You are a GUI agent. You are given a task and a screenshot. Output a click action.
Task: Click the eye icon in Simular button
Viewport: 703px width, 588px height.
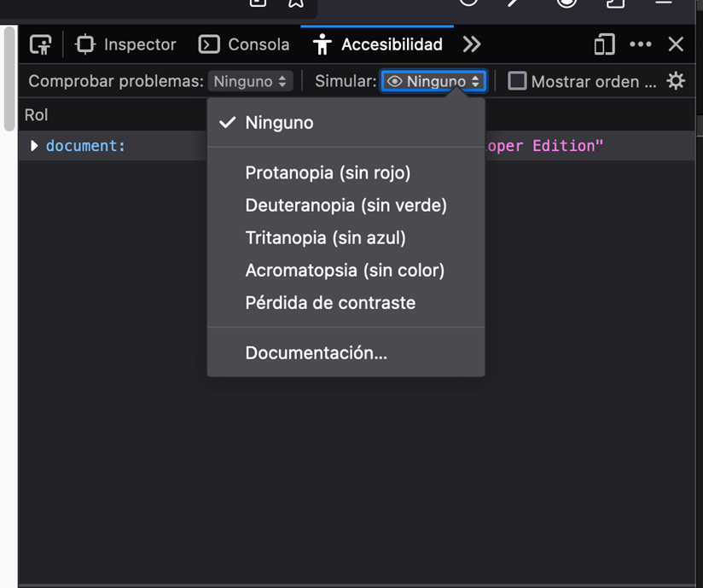[x=394, y=81]
